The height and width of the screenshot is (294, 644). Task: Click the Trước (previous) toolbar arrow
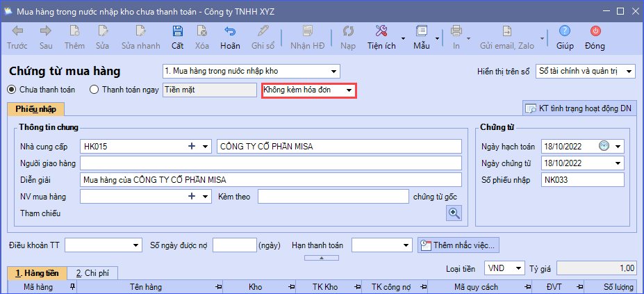pos(17,31)
